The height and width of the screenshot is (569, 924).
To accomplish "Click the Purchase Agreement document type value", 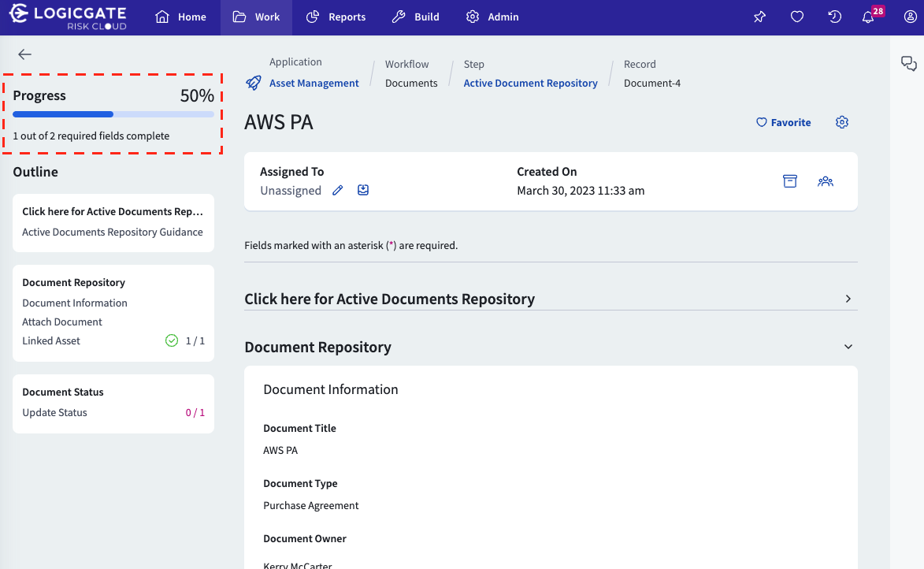I will pyautogui.click(x=310, y=506).
